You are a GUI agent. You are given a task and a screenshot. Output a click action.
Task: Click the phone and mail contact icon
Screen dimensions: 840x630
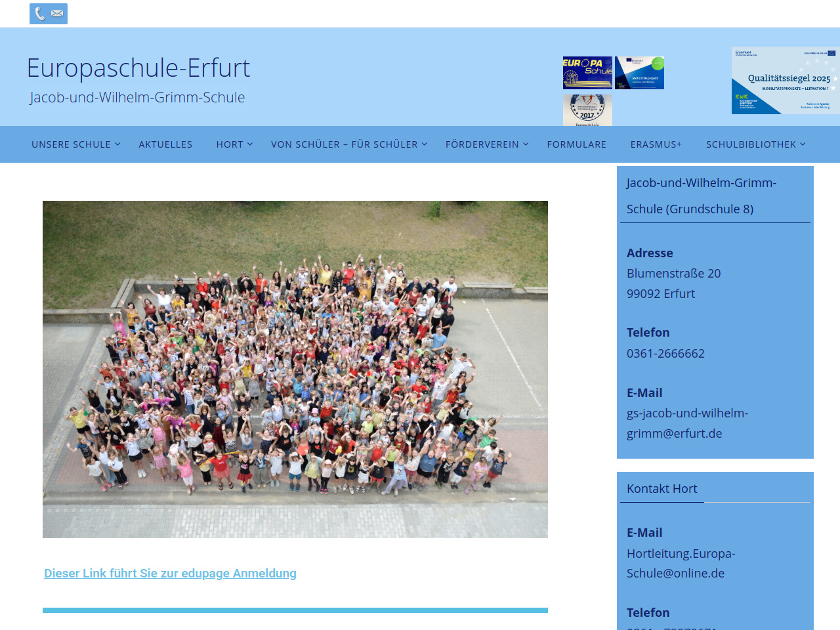point(49,14)
